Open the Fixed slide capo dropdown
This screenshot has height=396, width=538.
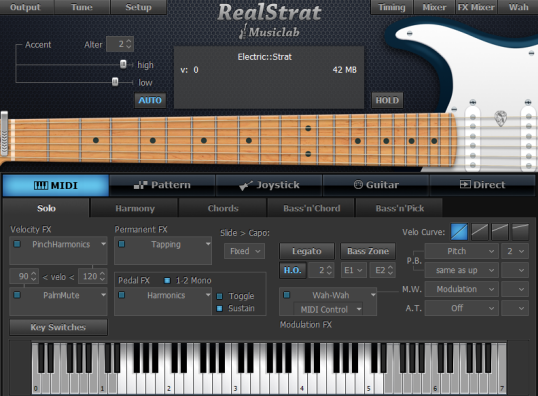[245, 251]
